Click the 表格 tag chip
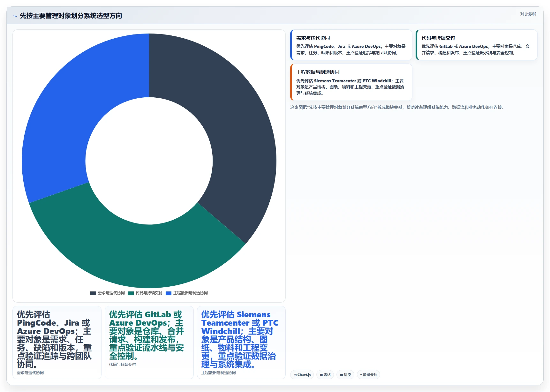550x392 pixels. (x=325, y=375)
